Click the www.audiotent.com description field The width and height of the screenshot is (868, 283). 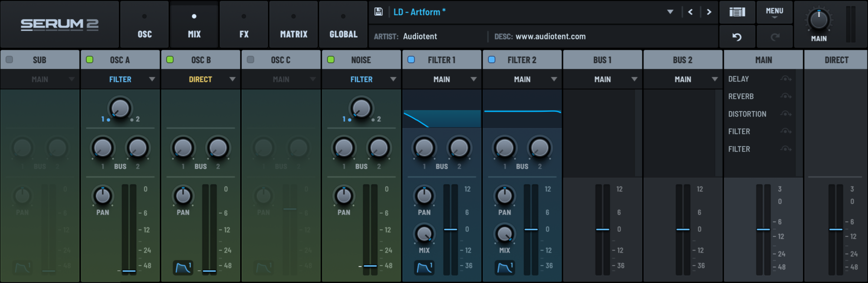pos(551,36)
